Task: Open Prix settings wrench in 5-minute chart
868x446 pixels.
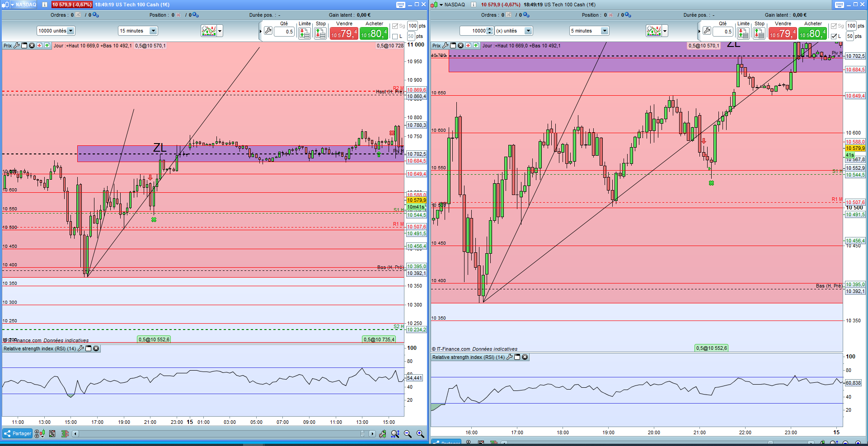Action: pyautogui.click(x=446, y=46)
